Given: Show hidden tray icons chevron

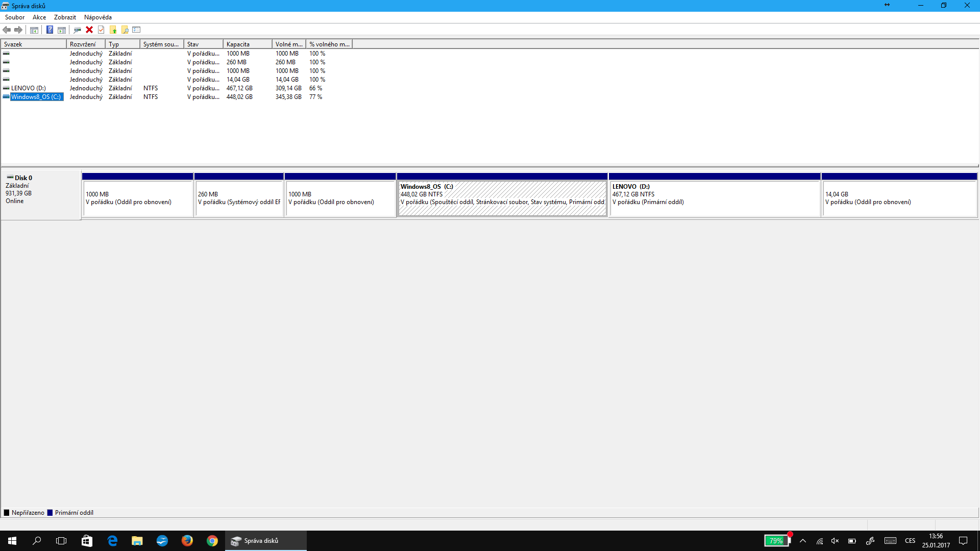Looking at the screenshot, I should coord(803,541).
